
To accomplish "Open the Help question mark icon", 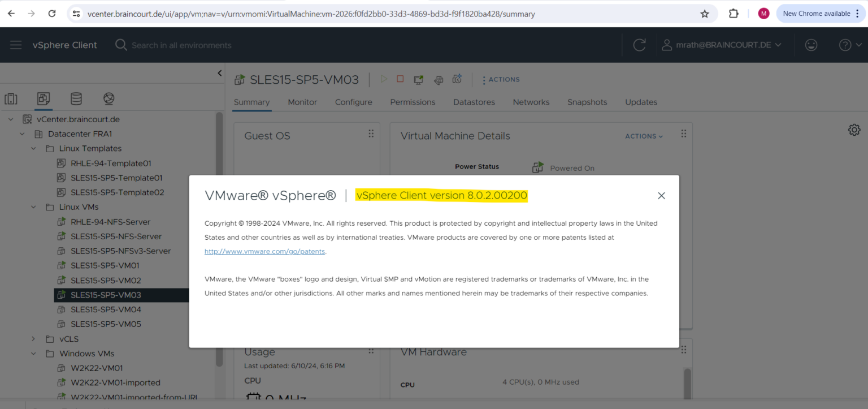I will coord(844,45).
